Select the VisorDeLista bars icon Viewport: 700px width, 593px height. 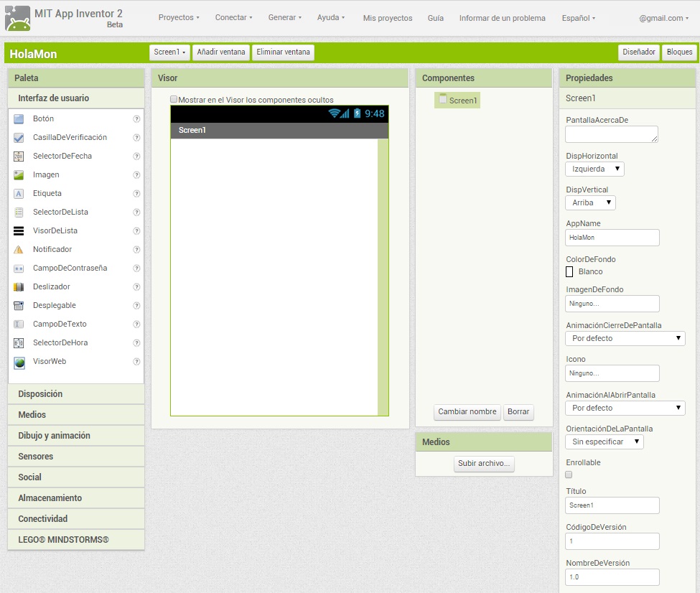click(x=19, y=231)
